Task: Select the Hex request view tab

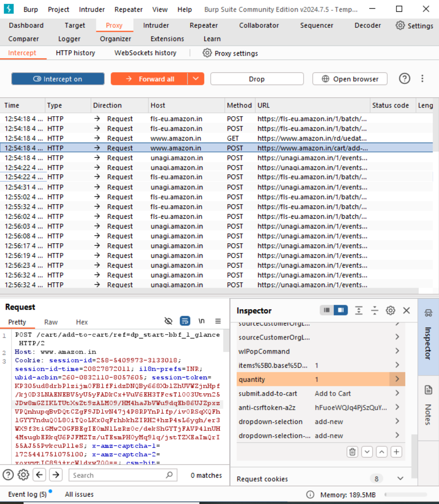Action: pos(82,322)
